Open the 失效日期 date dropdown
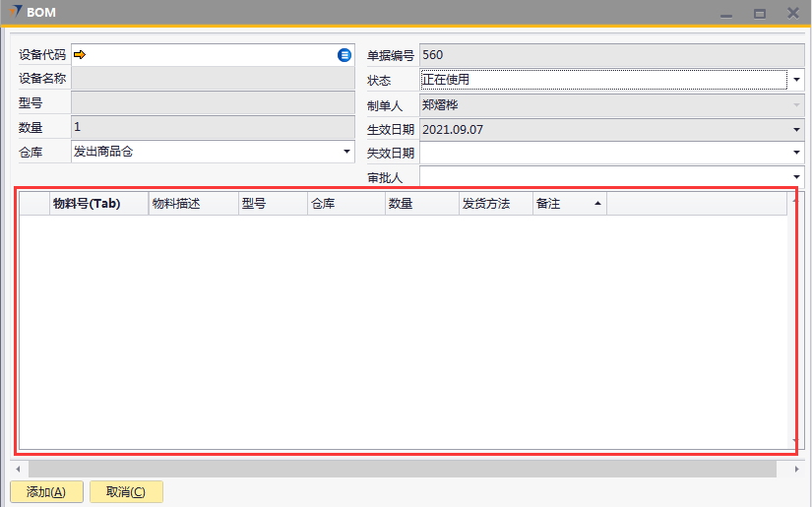 pos(796,153)
